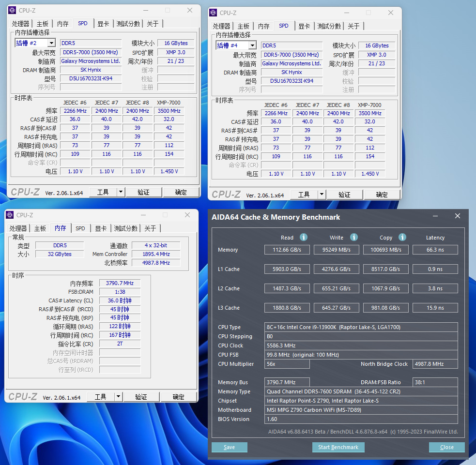Screen dimensions: 476x465
Task: Open 显卡 tab in the memory window
Action: pos(101,228)
